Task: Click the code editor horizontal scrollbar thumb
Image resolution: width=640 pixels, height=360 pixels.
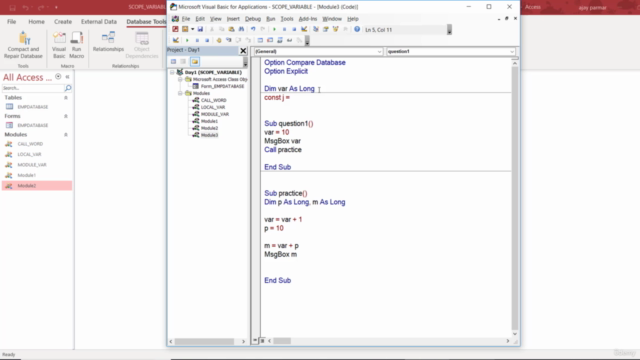Action: pyautogui.click(x=282, y=341)
